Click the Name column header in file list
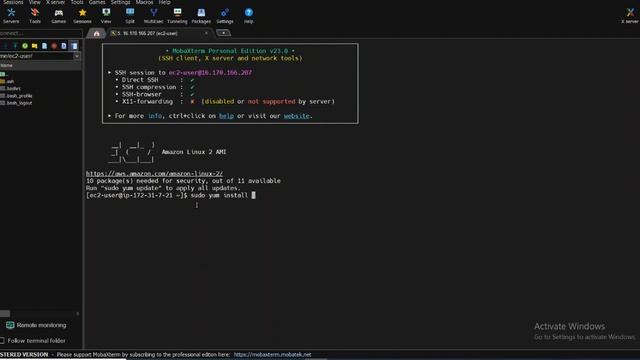Viewport: 640px width, 360px height. pos(41,65)
